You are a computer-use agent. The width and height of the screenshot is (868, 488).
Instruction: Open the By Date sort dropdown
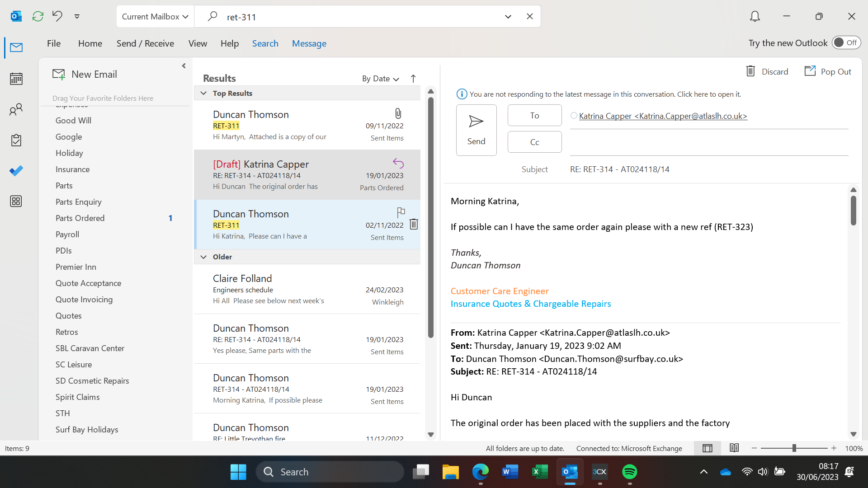[x=380, y=79]
